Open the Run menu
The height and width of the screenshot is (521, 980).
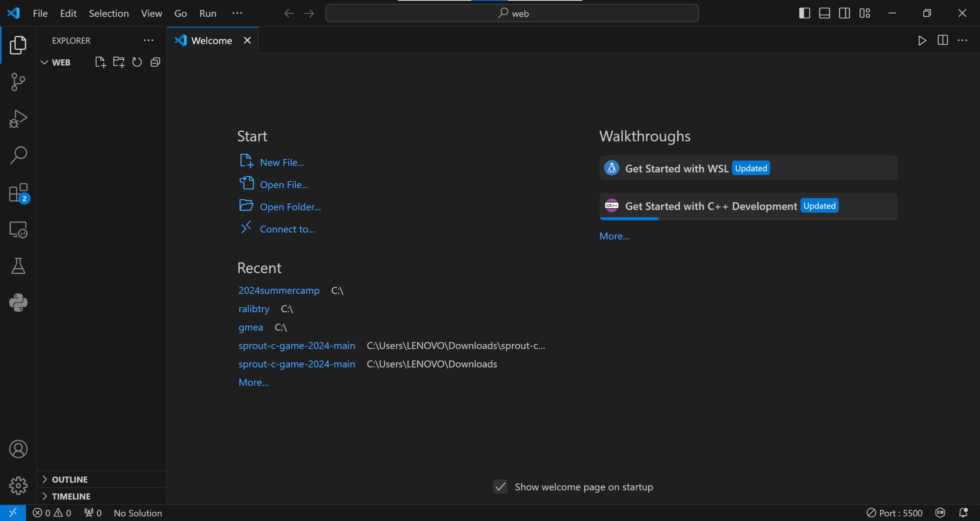tap(207, 13)
